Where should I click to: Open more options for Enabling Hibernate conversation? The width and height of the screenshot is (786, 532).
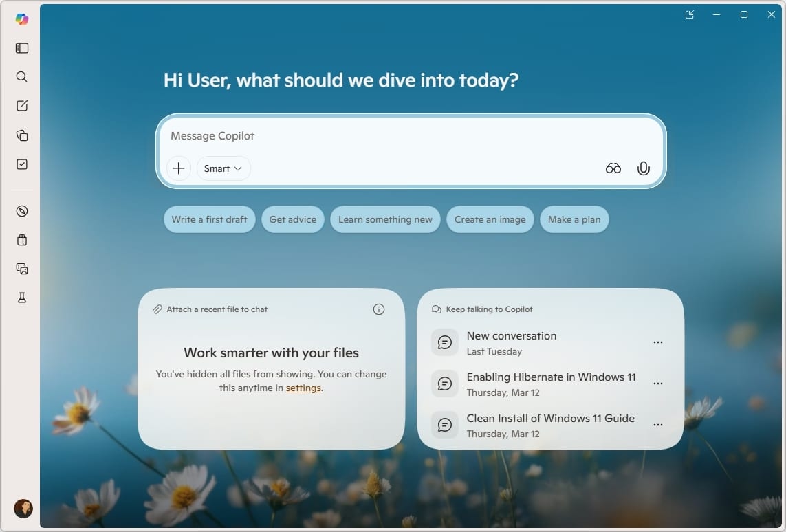pos(657,384)
